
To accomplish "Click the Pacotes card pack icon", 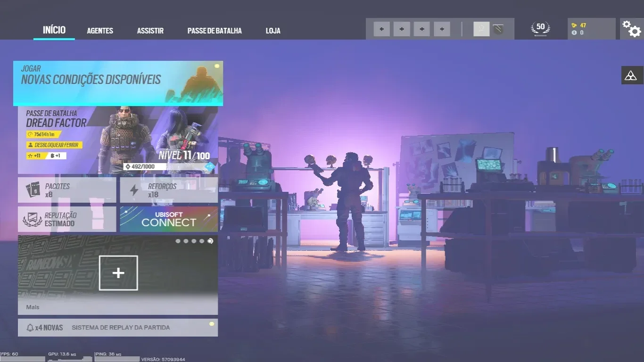I will click(33, 190).
